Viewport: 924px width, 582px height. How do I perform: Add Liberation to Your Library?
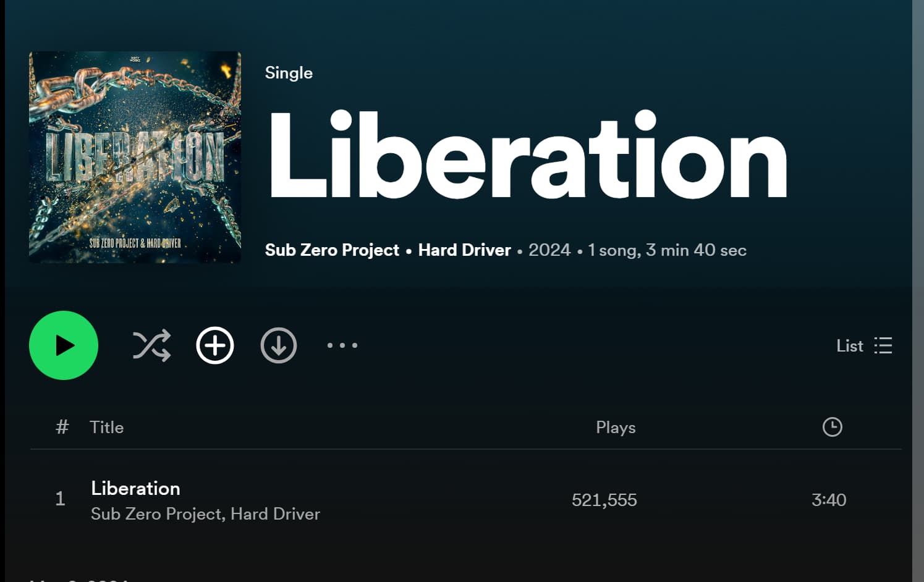pyautogui.click(x=215, y=345)
